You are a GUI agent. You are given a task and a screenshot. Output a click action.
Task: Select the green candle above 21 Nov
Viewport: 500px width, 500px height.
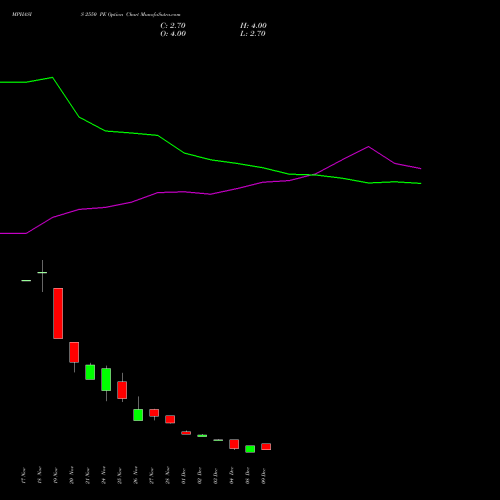coord(90,372)
